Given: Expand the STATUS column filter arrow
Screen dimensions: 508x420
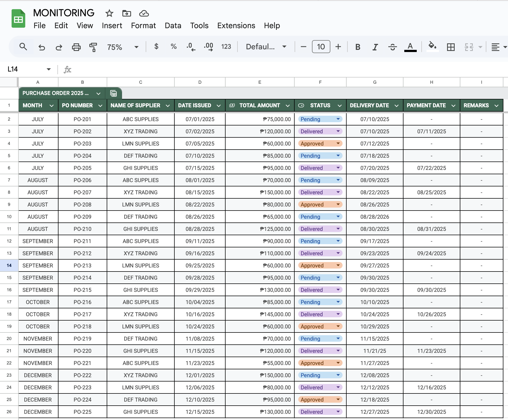Looking at the screenshot, I should [340, 106].
